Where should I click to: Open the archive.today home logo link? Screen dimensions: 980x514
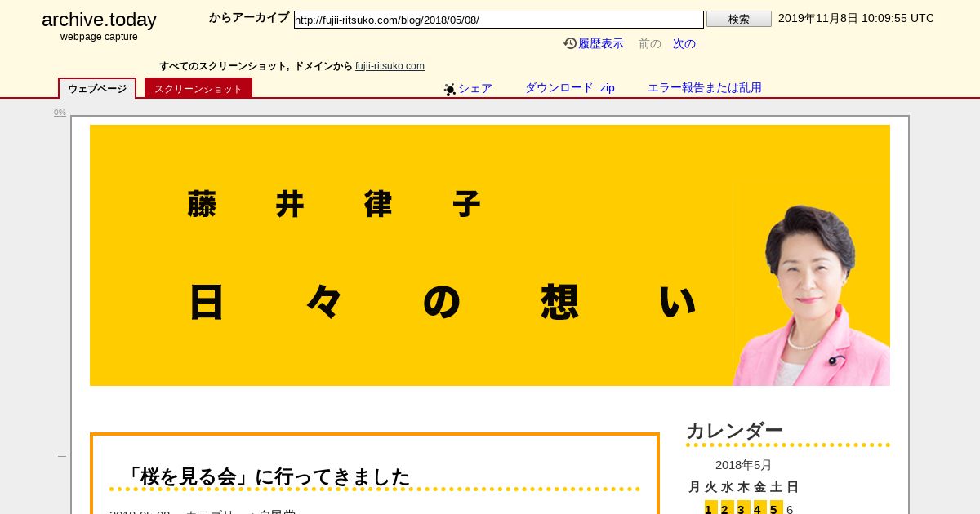click(x=99, y=20)
